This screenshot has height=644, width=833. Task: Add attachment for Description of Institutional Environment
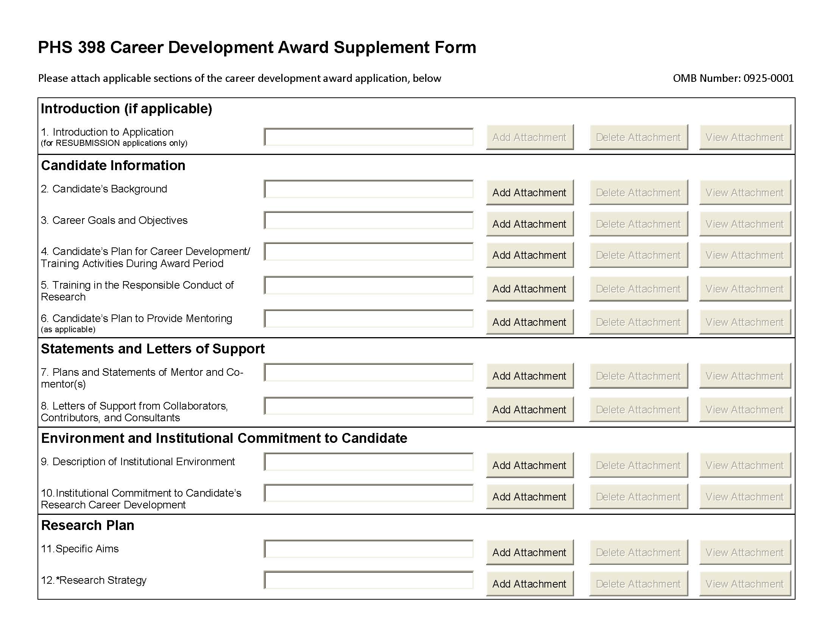click(x=529, y=465)
